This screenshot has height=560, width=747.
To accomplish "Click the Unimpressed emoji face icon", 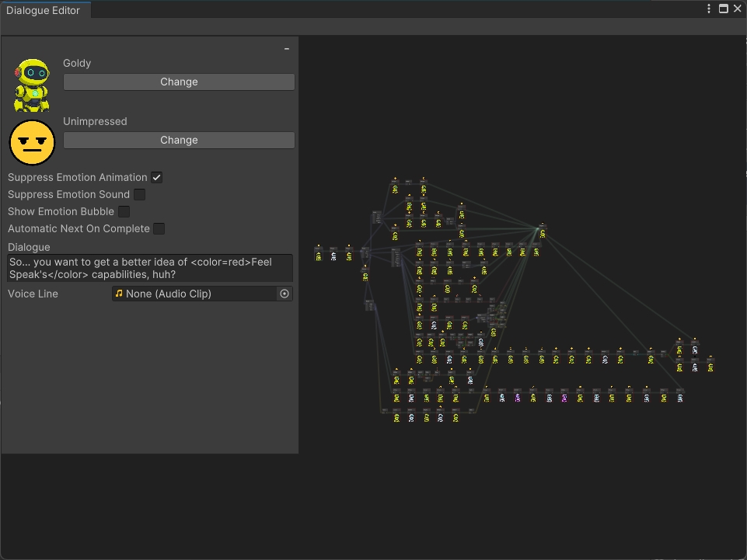I will click(x=32, y=143).
